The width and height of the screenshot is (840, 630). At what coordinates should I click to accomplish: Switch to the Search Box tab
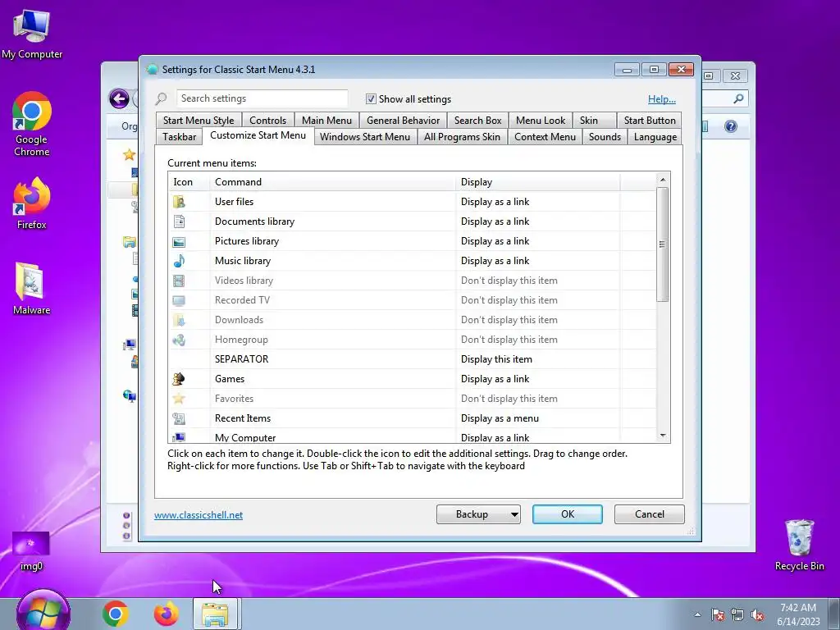pos(478,121)
